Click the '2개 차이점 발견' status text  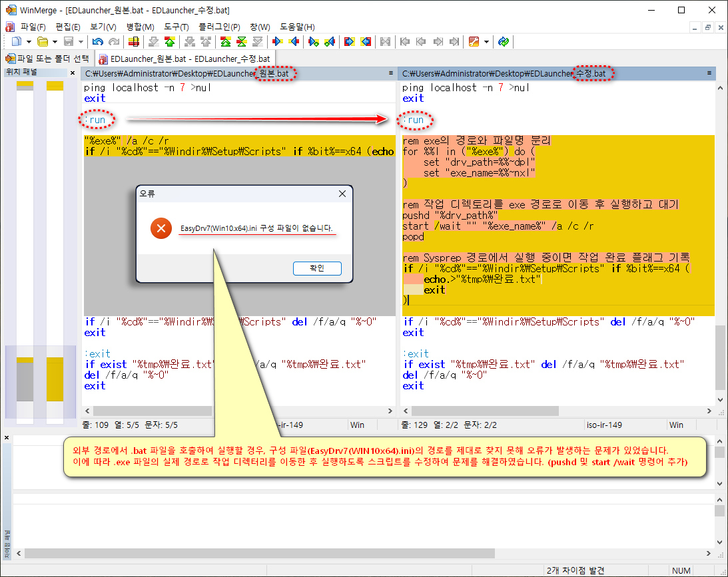coord(575,570)
